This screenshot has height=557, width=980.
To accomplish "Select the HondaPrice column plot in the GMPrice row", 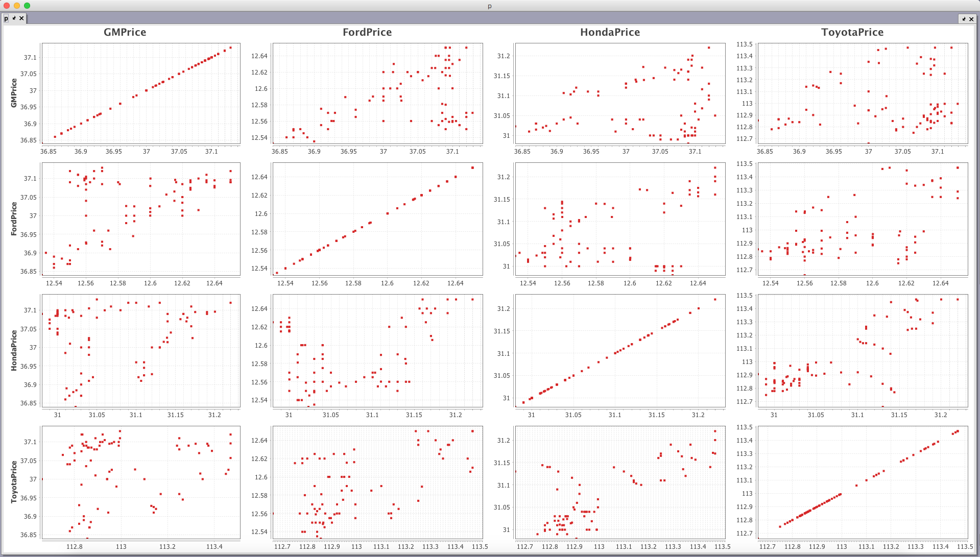I will coord(620,93).
